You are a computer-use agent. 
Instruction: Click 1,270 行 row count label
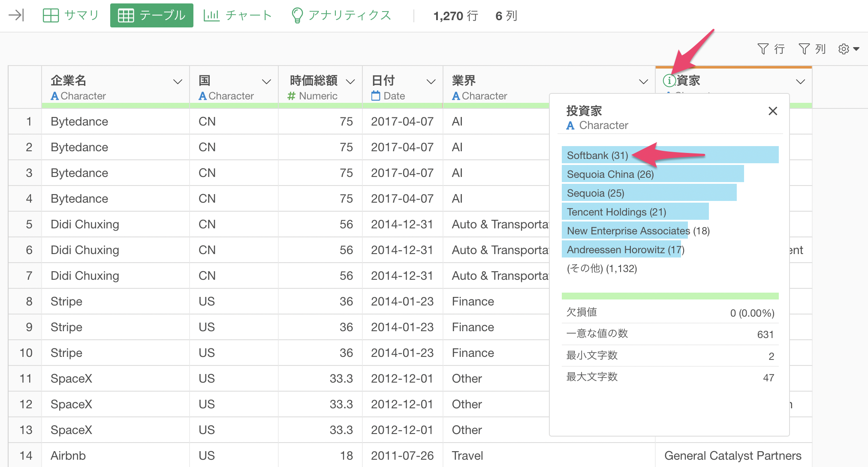[x=456, y=16]
